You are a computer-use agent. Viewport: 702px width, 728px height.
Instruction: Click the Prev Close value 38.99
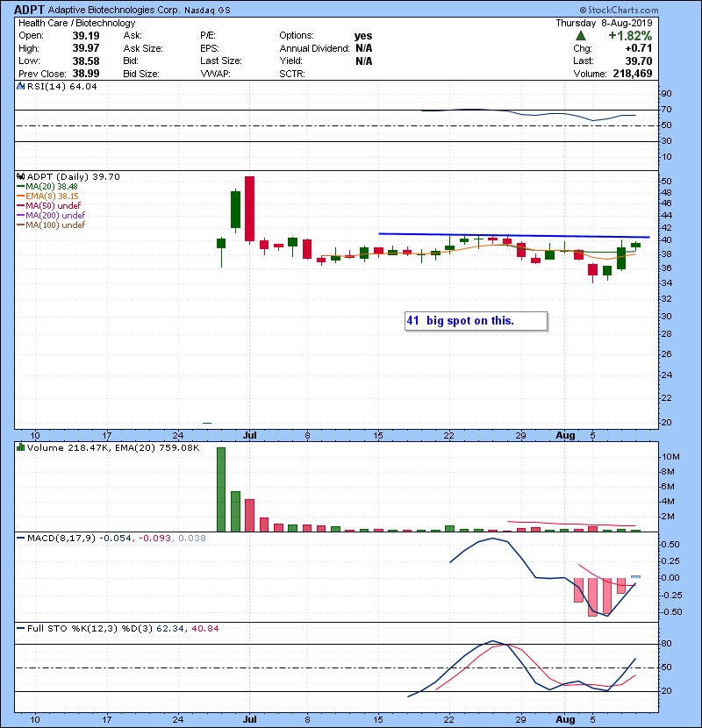coord(85,74)
